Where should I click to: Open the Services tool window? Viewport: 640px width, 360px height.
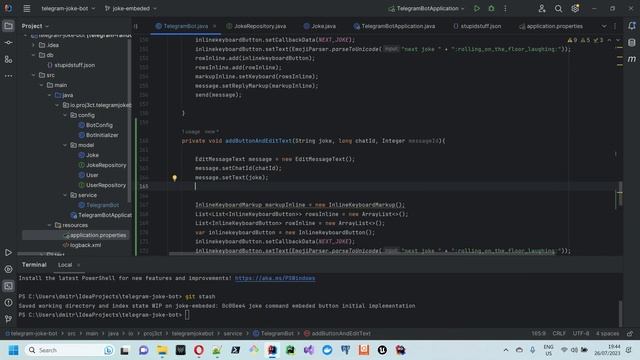[x=8, y=269]
